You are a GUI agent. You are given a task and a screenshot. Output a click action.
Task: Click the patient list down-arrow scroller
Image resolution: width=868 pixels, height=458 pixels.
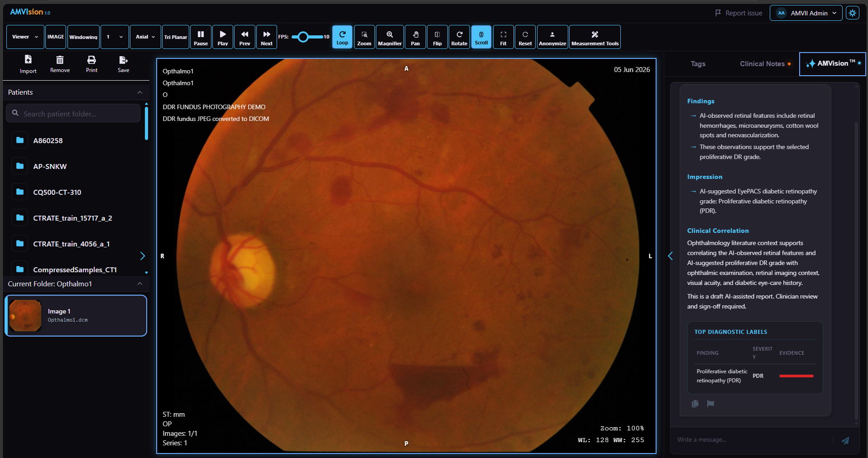click(146, 273)
